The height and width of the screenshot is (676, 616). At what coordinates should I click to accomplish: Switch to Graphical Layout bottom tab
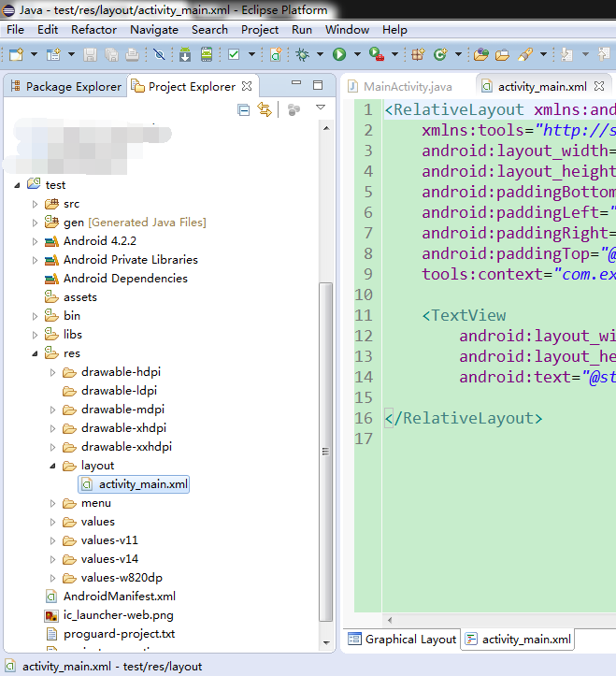[402, 640]
